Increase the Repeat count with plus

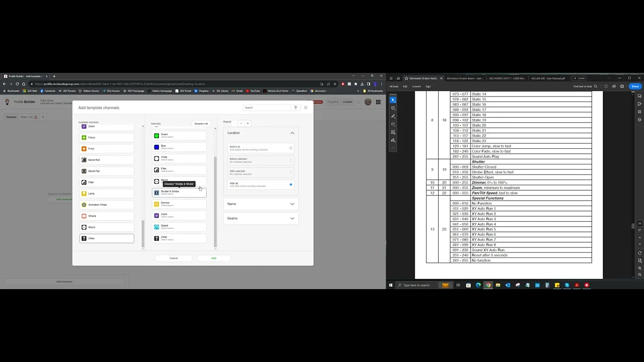click(248, 123)
